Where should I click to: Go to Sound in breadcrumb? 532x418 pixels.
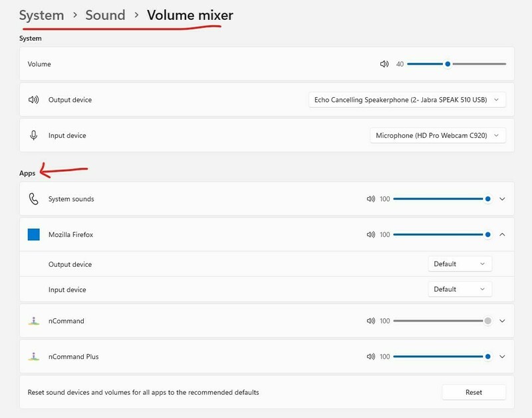coord(105,15)
